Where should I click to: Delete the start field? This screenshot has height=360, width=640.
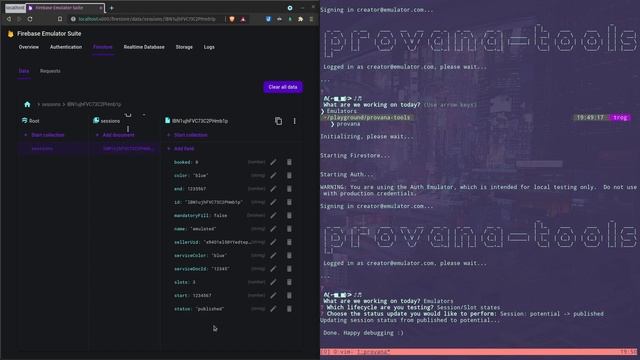point(289,296)
